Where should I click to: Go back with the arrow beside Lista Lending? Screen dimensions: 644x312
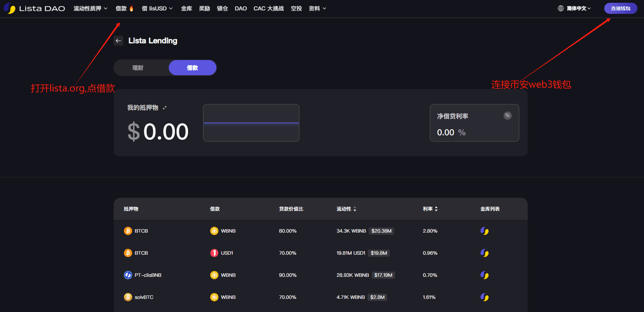(119, 41)
